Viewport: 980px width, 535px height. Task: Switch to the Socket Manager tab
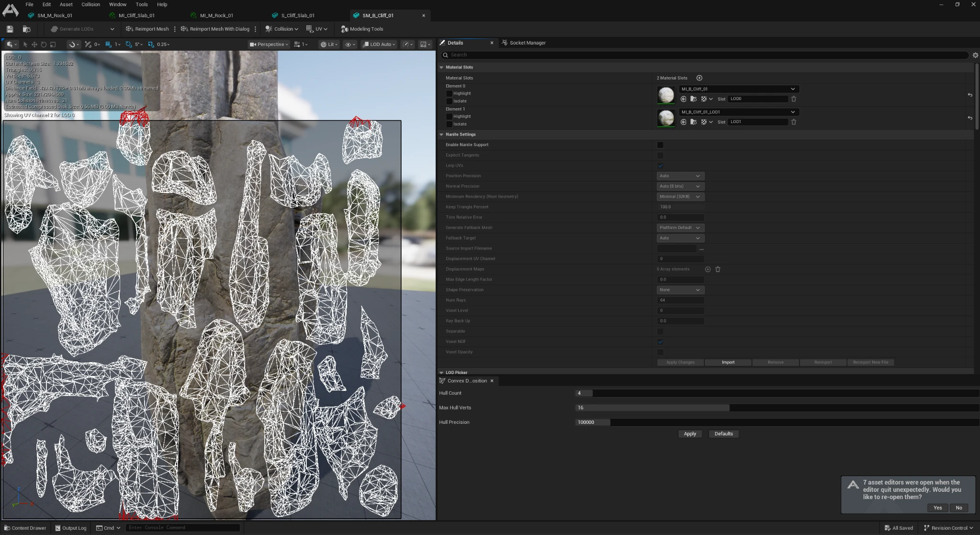coord(524,43)
